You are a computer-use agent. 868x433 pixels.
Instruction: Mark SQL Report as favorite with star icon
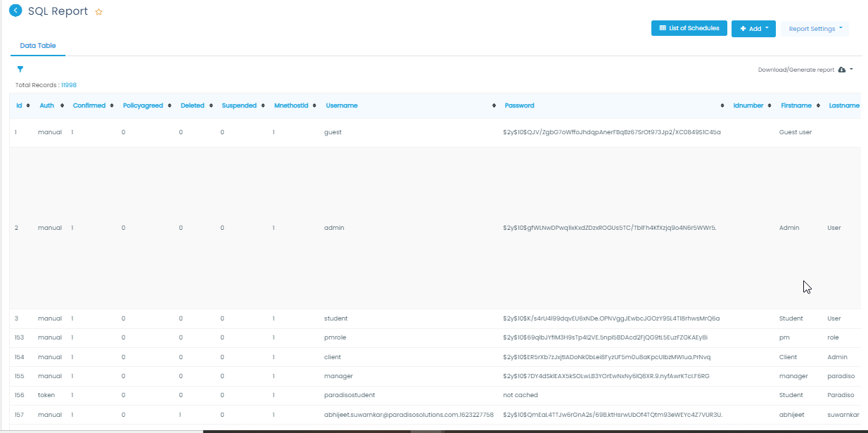(98, 12)
